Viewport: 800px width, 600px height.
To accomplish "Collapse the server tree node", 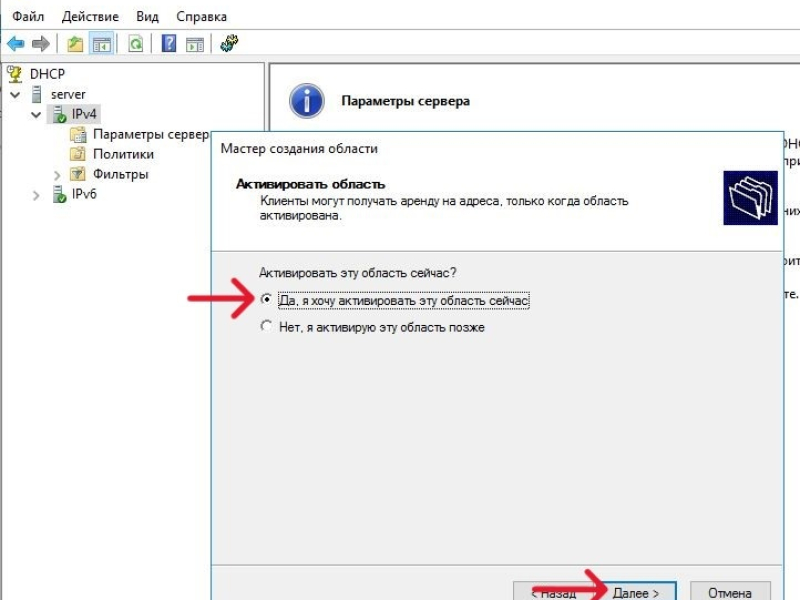I will (x=15, y=95).
